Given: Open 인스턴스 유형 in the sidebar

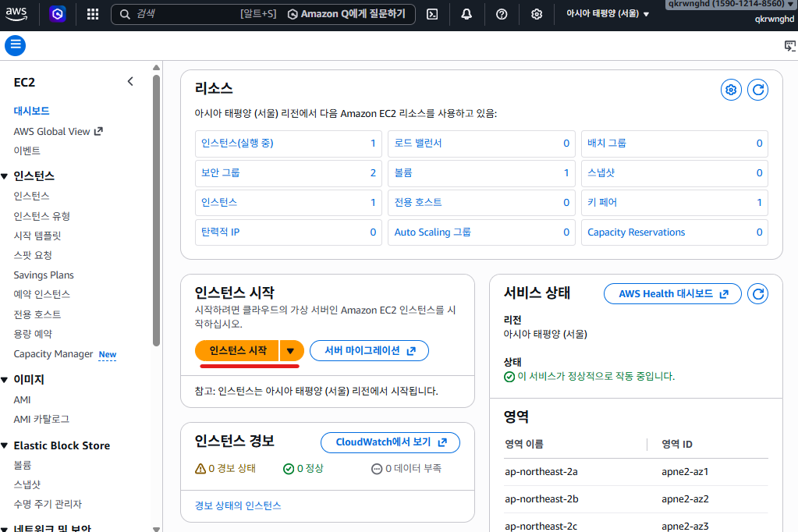Looking at the screenshot, I should tap(41, 216).
